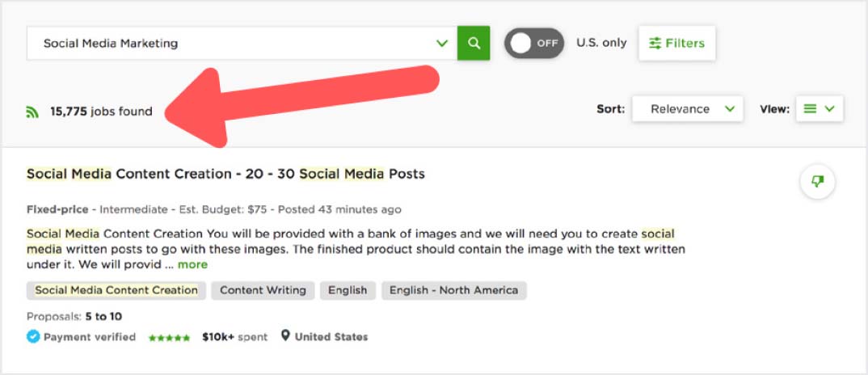Click the English - North America tag
The height and width of the screenshot is (375, 868).
pos(454,290)
